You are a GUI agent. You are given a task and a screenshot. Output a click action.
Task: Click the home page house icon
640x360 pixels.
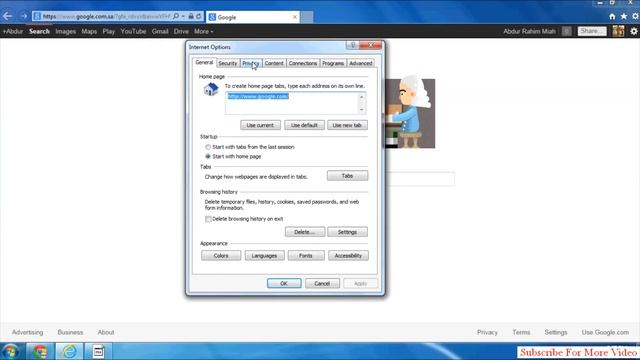click(211, 89)
